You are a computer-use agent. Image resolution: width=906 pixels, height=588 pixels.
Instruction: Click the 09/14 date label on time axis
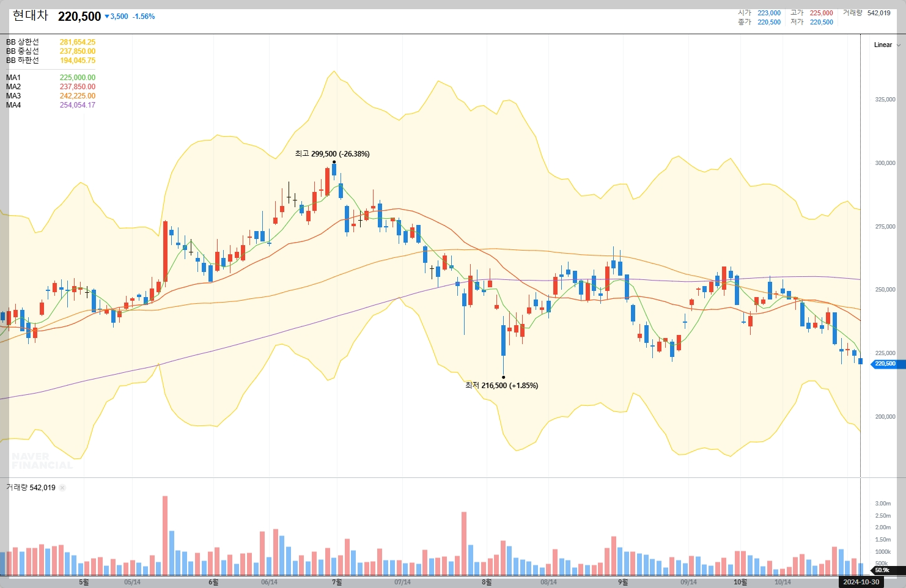pos(688,582)
